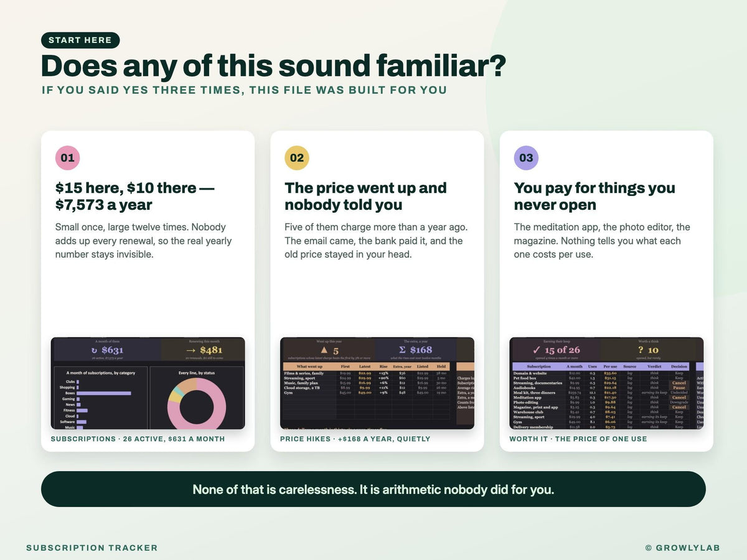747x560 pixels.
Task: Click the START HERE badge
Action: click(80, 40)
